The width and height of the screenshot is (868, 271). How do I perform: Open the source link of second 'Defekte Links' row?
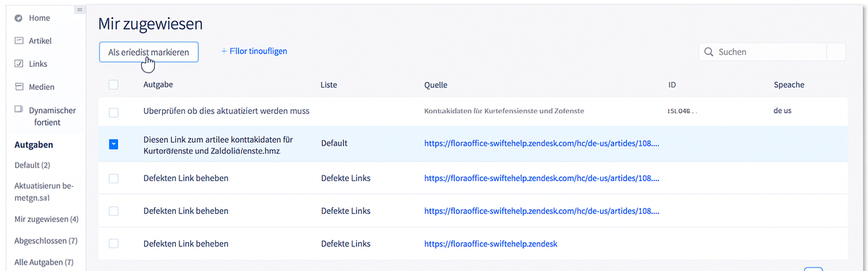542,211
